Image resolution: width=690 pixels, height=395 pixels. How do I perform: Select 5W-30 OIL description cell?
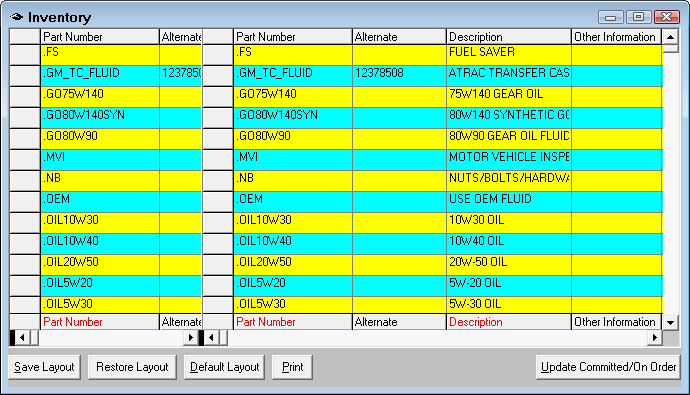pyautogui.click(x=509, y=305)
